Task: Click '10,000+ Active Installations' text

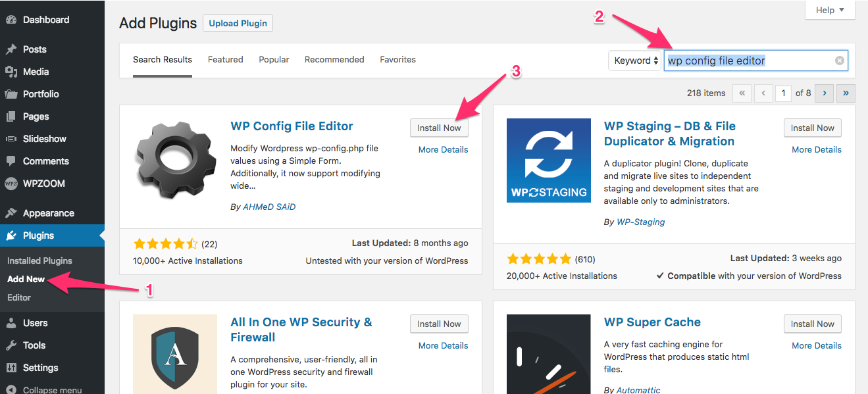Action: coord(188,260)
